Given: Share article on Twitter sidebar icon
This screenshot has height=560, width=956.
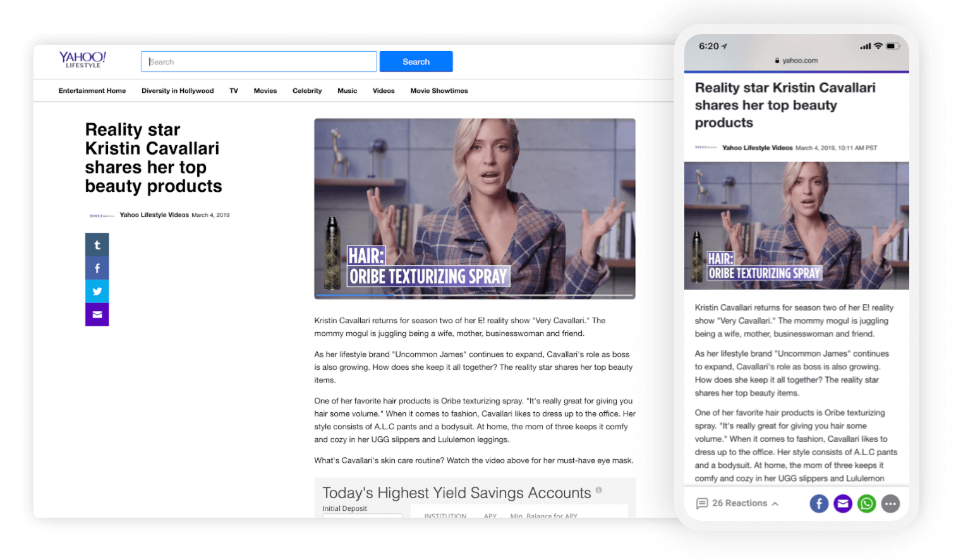Looking at the screenshot, I should [97, 291].
